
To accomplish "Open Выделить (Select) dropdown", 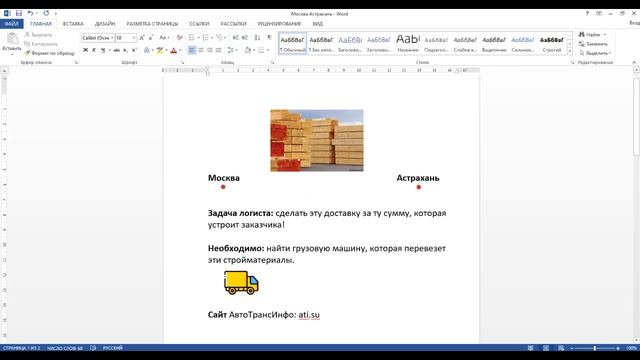I will (595, 53).
